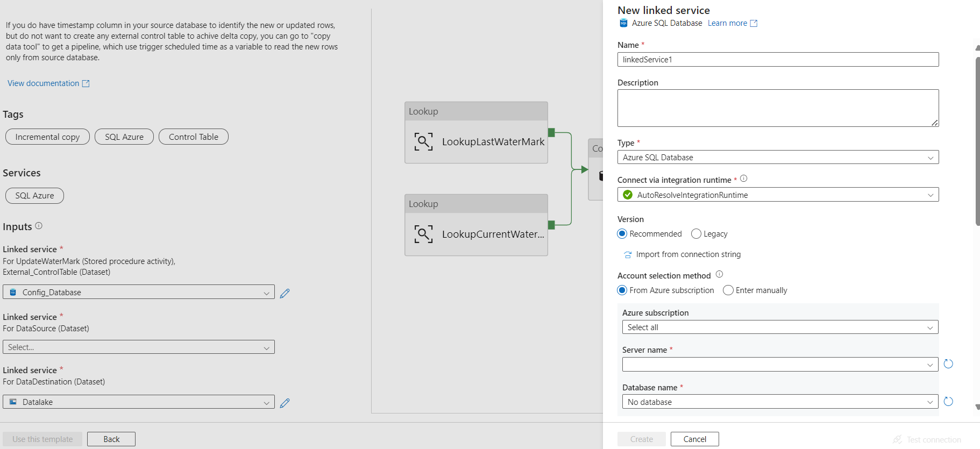Click info icon beside Account selection method
The width and height of the screenshot is (980, 449).
click(x=719, y=274)
